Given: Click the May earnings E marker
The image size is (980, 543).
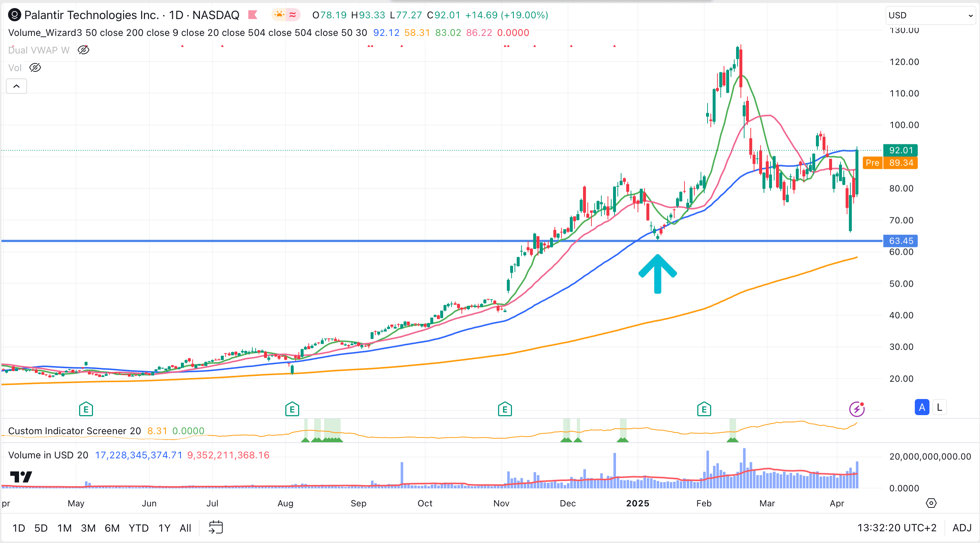Looking at the screenshot, I should [86, 409].
